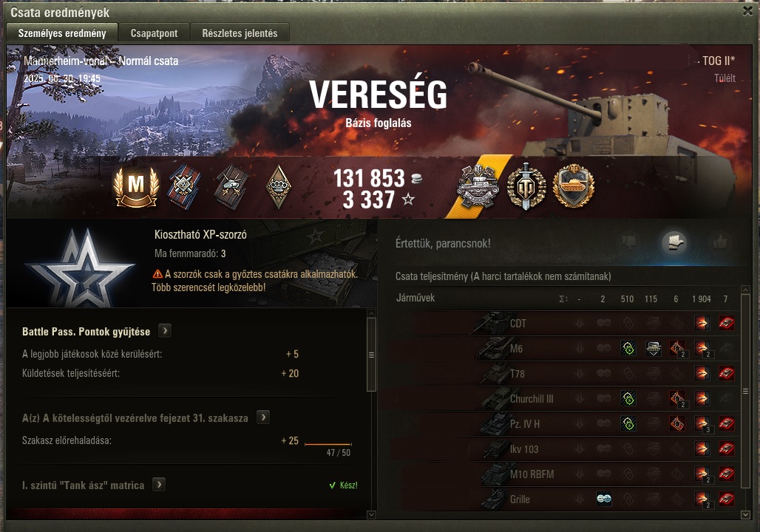Select the golden tank shield medal
The width and height of the screenshot is (760, 532).
coord(574,186)
